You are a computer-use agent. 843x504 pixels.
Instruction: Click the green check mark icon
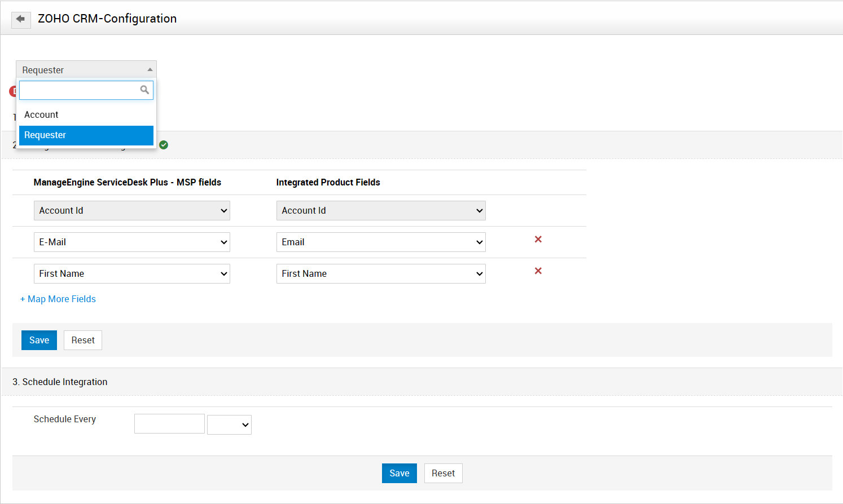click(164, 145)
